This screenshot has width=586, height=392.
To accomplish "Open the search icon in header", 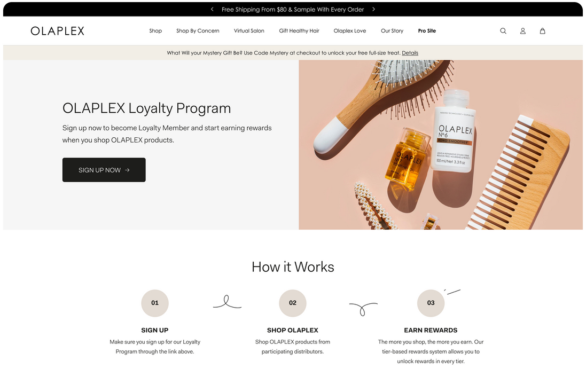I will click(x=503, y=31).
